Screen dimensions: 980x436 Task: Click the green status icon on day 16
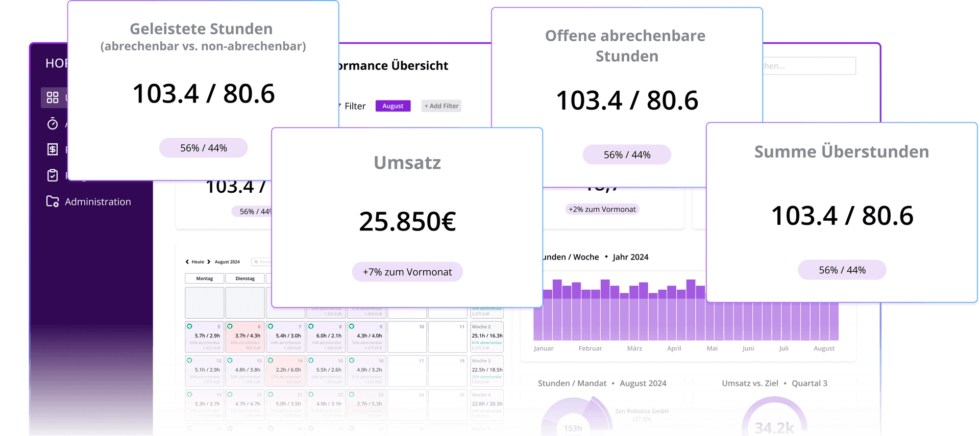(352, 361)
